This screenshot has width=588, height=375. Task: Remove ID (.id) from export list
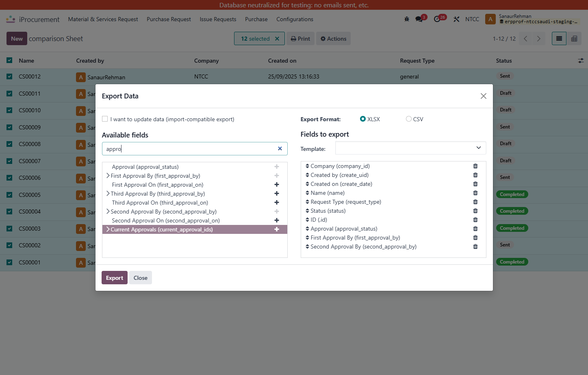click(475, 220)
